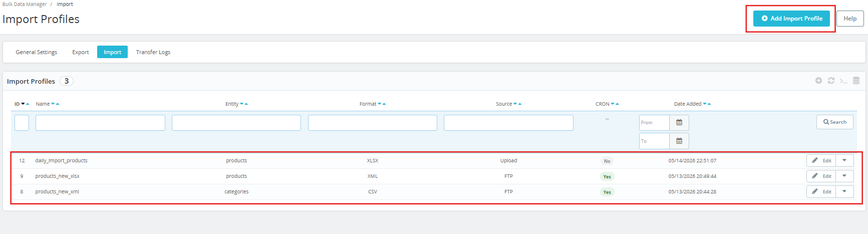Image resolution: width=868 pixels, height=234 pixels.
Task: Edit the products_new_xlsx profile
Action: click(x=821, y=176)
